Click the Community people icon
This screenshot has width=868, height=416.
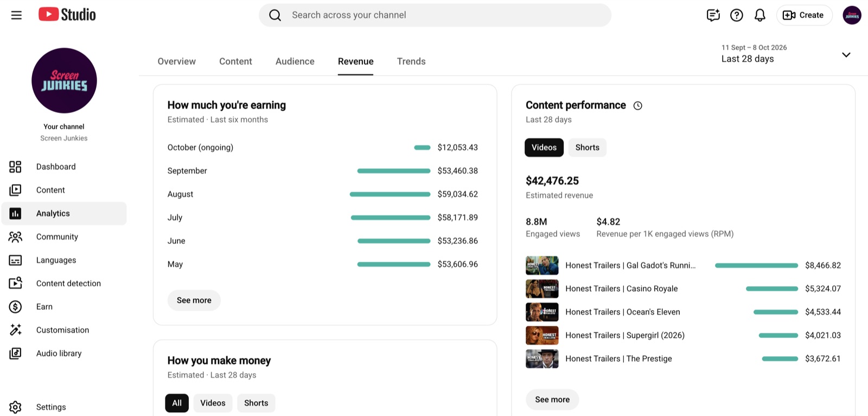[x=15, y=237]
